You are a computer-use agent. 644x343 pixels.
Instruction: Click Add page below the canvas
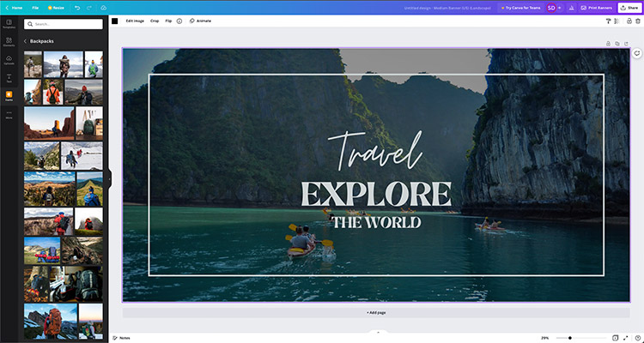[376, 313]
